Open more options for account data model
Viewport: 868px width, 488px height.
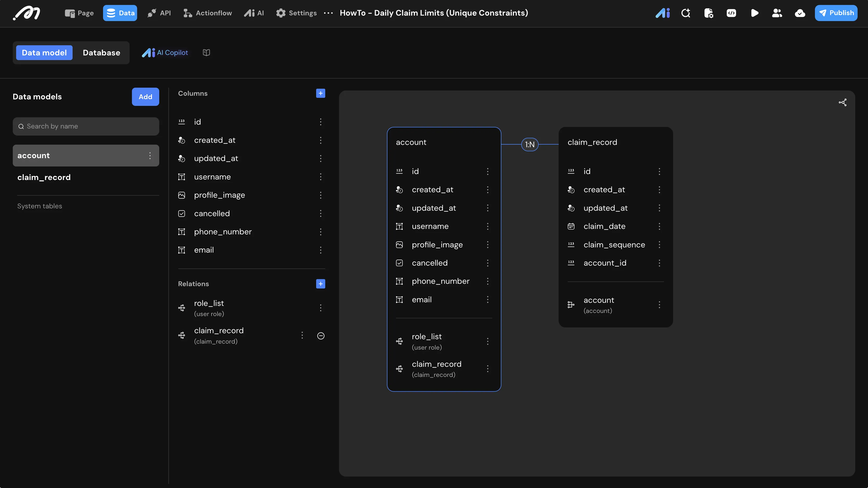150,156
